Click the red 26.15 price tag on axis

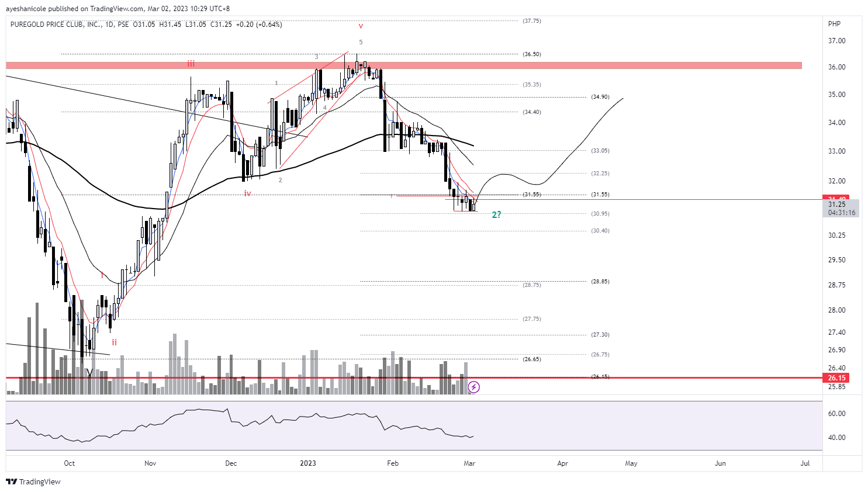pyautogui.click(x=836, y=378)
